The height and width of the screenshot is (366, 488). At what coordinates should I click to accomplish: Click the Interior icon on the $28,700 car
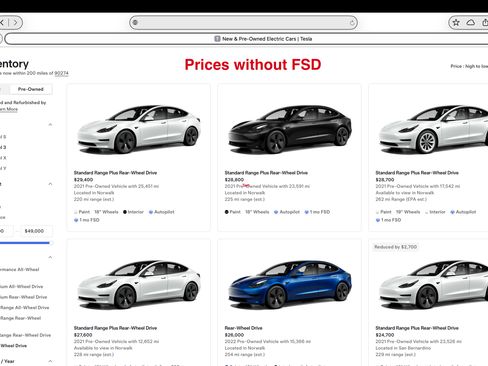[426, 212]
